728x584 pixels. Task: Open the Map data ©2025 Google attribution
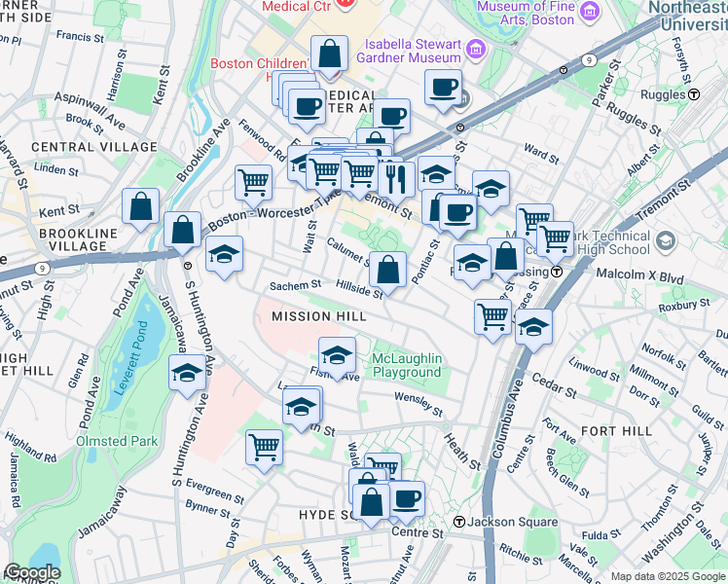668,576
